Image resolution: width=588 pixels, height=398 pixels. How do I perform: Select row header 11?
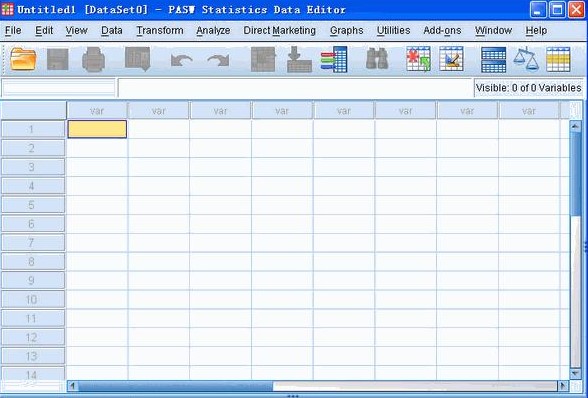click(33, 318)
